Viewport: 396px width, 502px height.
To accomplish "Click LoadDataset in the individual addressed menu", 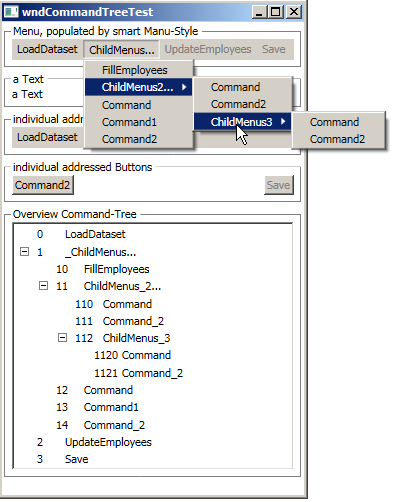I will 47,137.
